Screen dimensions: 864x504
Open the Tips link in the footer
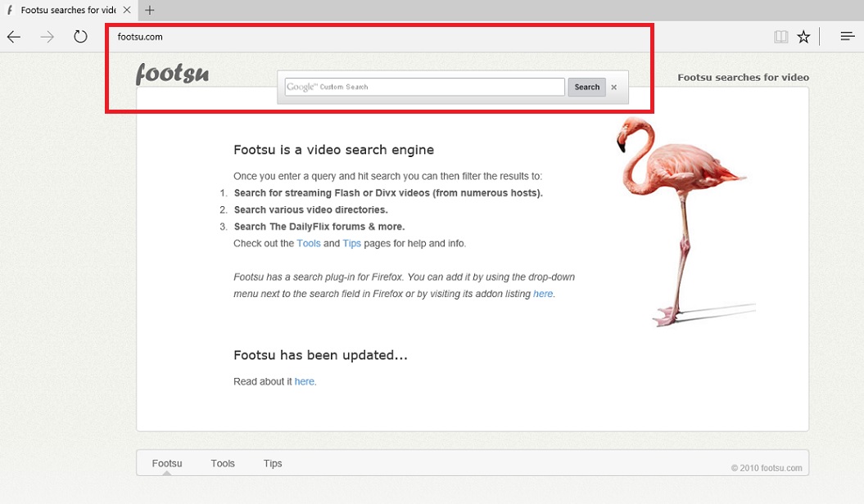pos(273,463)
